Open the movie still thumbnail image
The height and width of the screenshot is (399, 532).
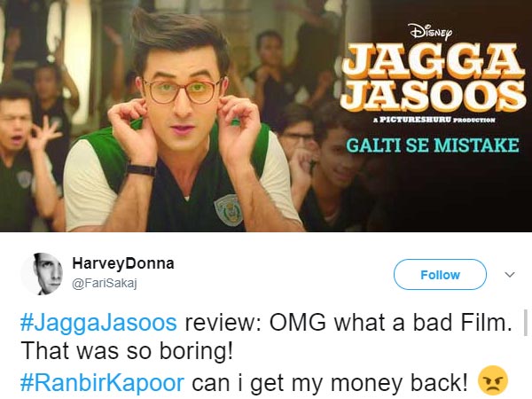(x=266, y=116)
